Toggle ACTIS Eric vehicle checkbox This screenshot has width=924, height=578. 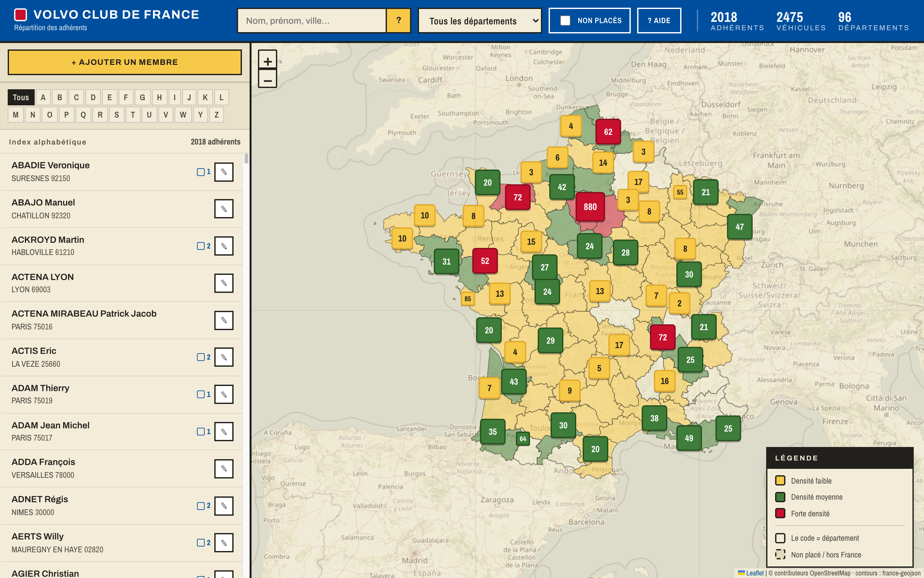pyautogui.click(x=201, y=357)
